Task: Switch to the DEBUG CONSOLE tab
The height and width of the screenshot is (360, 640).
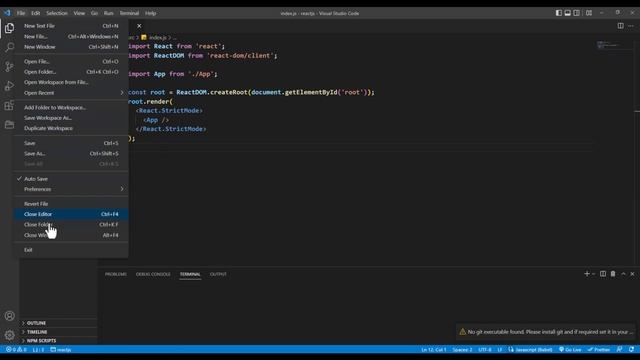Action: point(153,274)
